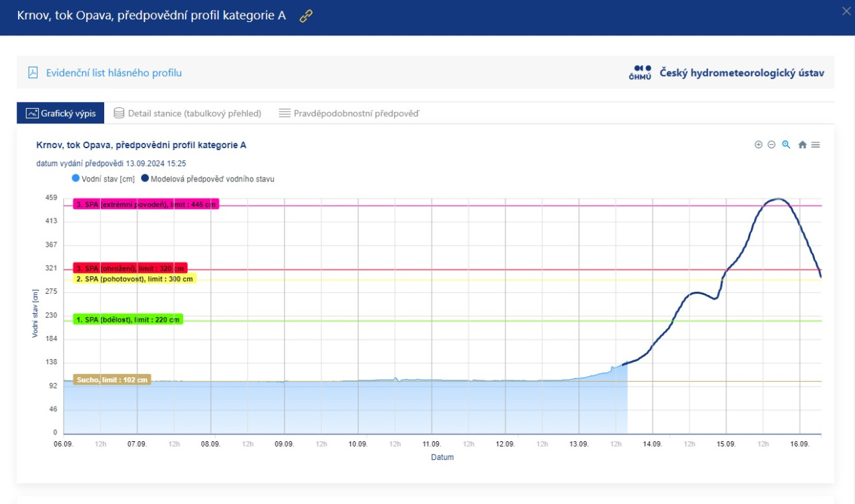Viewport: 855px width, 504px height.
Task: Click the chart title Krnov, tok Opava
Action: click(x=141, y=145)
